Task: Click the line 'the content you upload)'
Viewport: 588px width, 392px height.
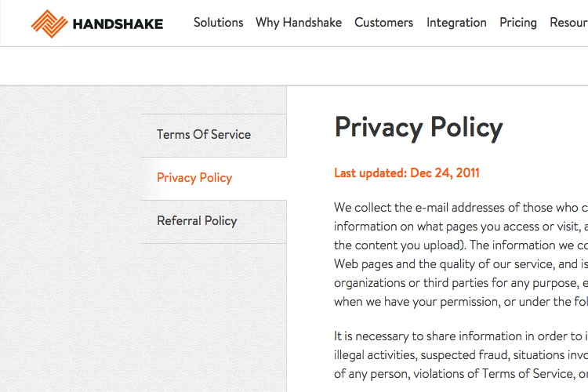Action: point(461,245)
